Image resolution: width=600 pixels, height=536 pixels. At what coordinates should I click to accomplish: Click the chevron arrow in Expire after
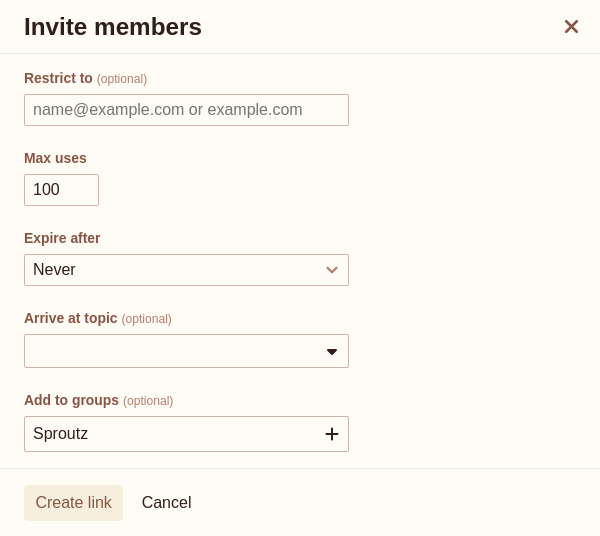coord(332,270)
